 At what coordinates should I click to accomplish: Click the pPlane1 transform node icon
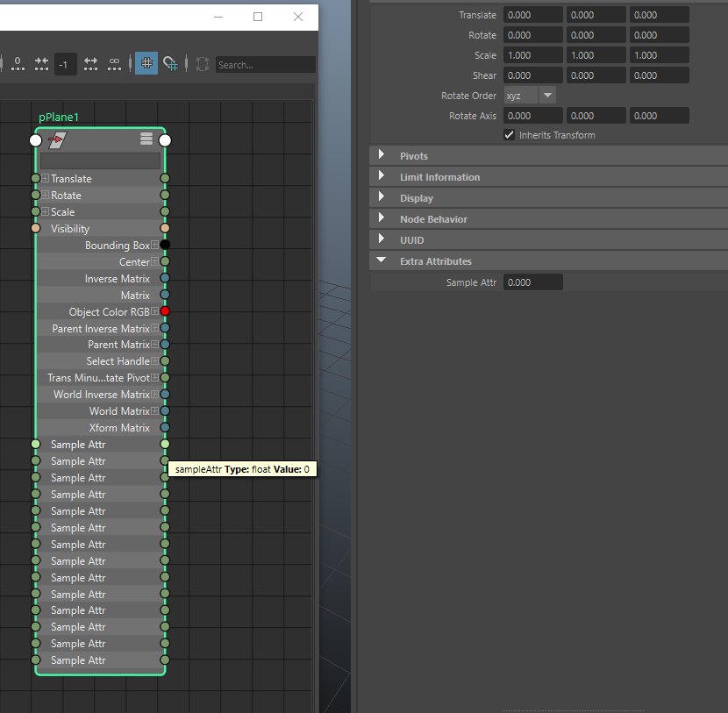point(58,139)
